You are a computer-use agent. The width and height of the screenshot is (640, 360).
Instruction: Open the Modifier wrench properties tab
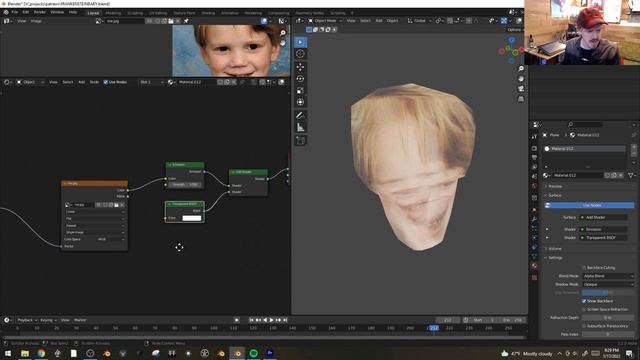[x=534, y=219]
